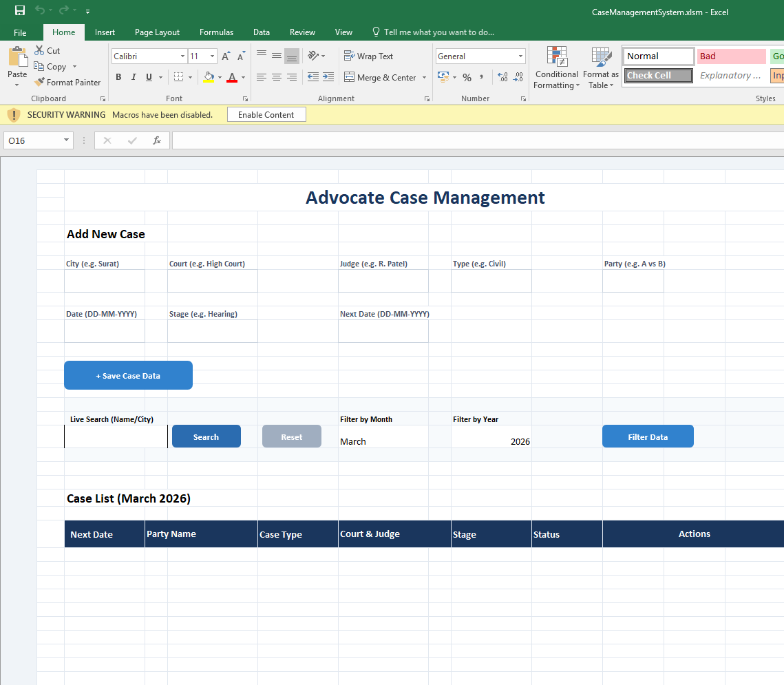784x685 pixels.
Task: Open the underline style dropdown arrow
Action: [160, 77]
